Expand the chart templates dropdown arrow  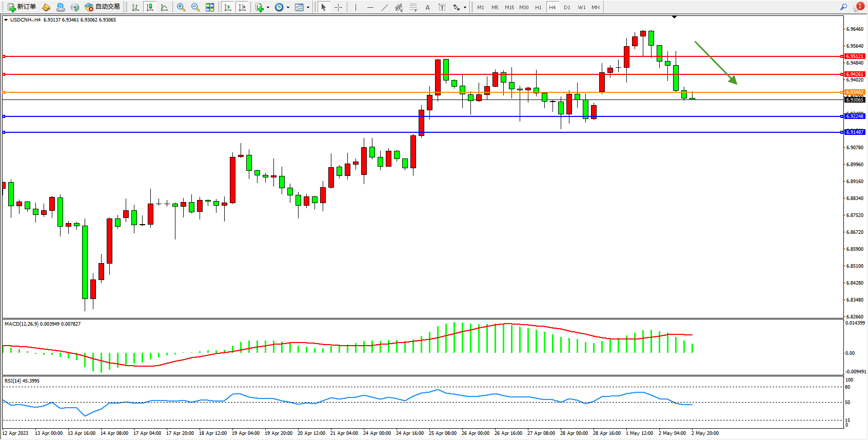[x=308, y=7]
